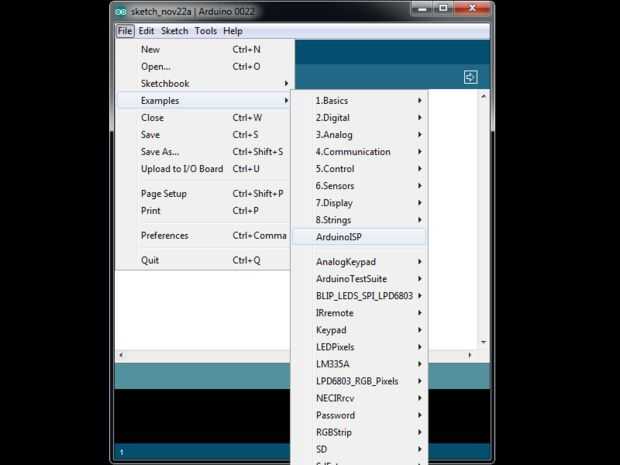Open Page Setup from File menu
The height and width of the screenshot is (465, 620).
(204, 193)
